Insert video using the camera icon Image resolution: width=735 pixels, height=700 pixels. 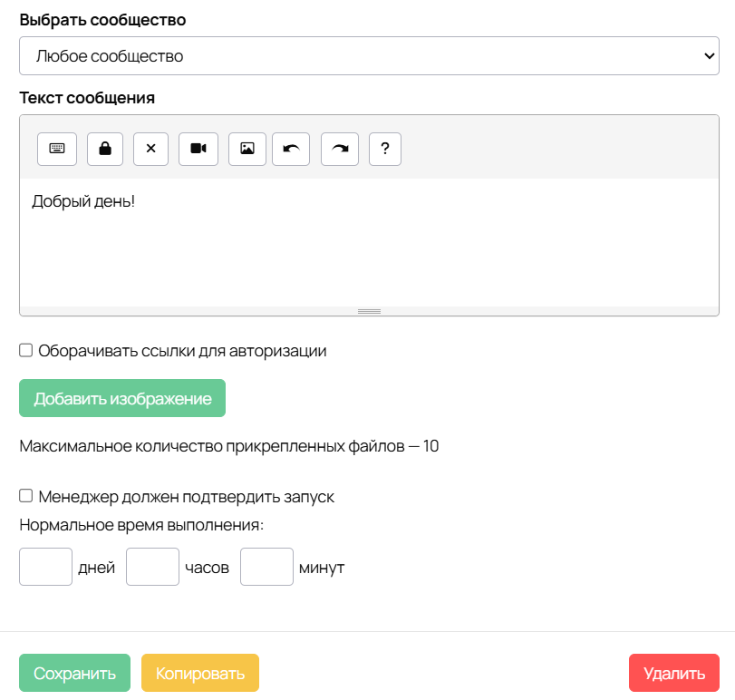coord(198,149)
